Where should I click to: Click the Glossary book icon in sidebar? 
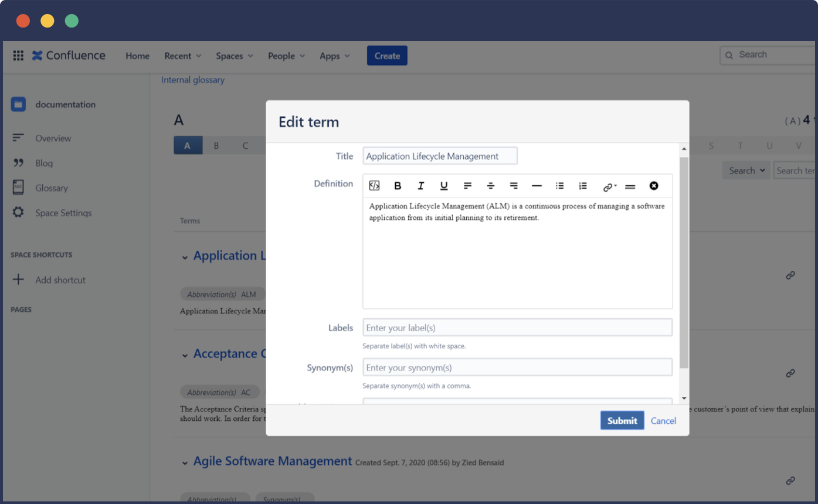[x=18, y=187]
